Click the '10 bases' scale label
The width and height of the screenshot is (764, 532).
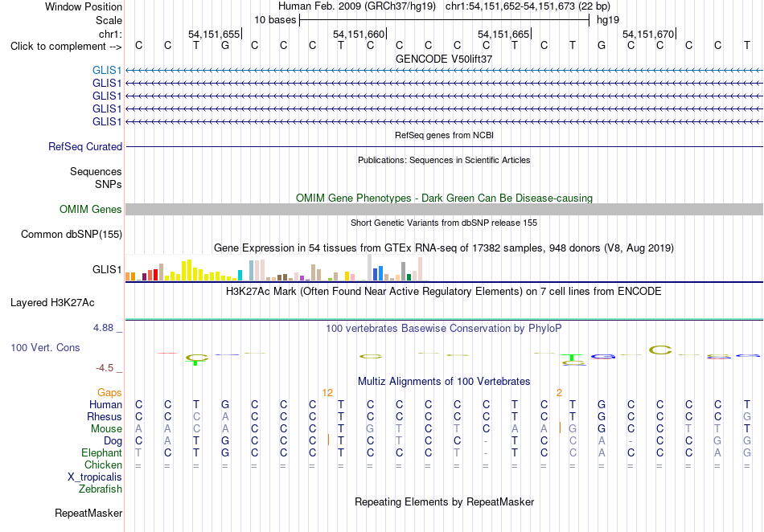pos(275,20)
